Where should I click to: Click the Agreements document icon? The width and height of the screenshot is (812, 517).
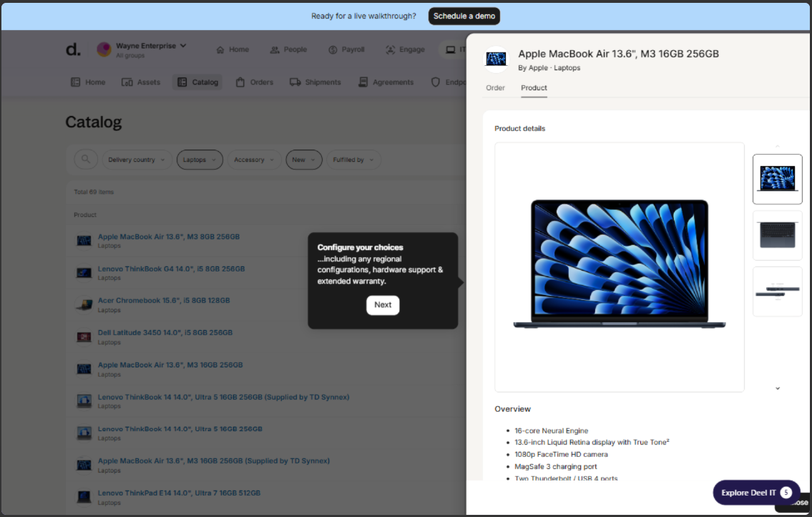point(363,82)
